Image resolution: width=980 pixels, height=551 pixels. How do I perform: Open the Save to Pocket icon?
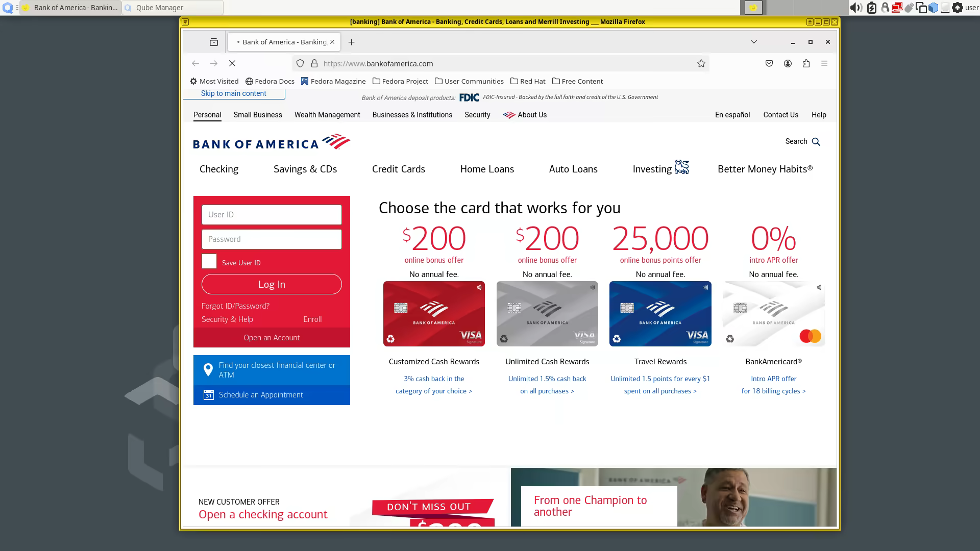coord(769,63)
